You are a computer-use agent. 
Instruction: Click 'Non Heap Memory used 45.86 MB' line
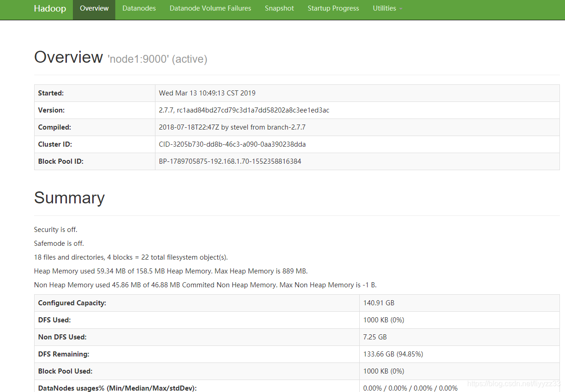205,285
